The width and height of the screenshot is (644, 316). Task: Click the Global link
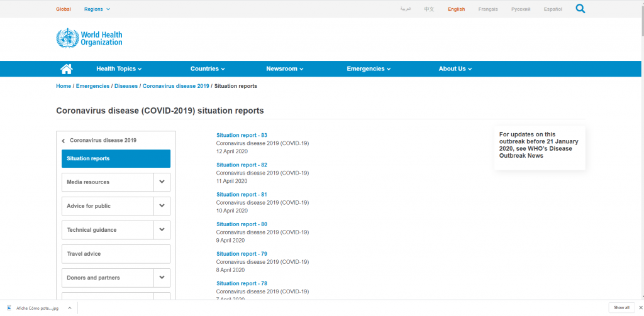[64, 9]
